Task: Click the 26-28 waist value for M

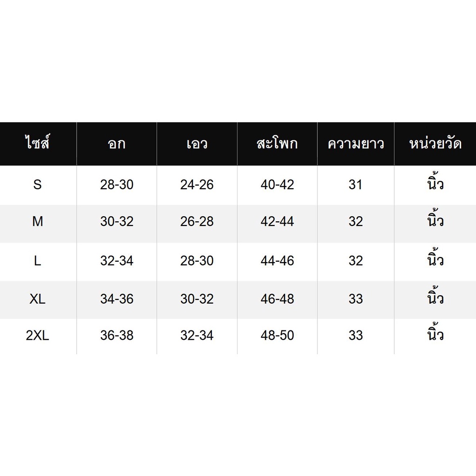Action: tap(197, 221)
